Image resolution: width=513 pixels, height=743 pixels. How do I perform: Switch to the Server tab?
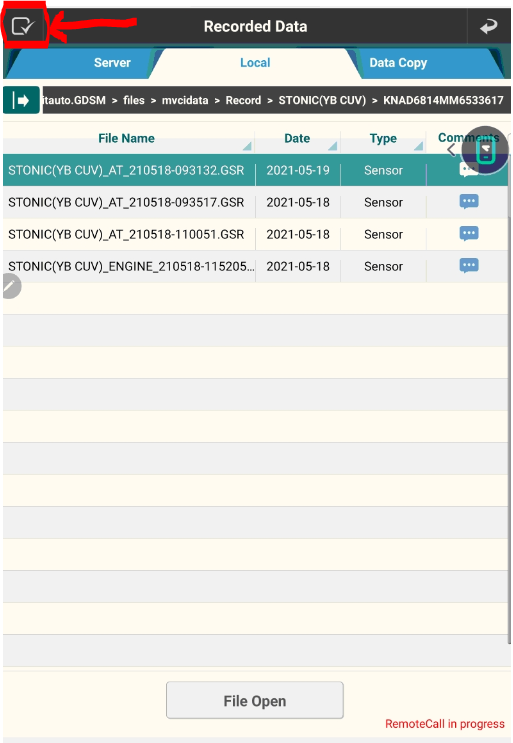tap(112, 63)
